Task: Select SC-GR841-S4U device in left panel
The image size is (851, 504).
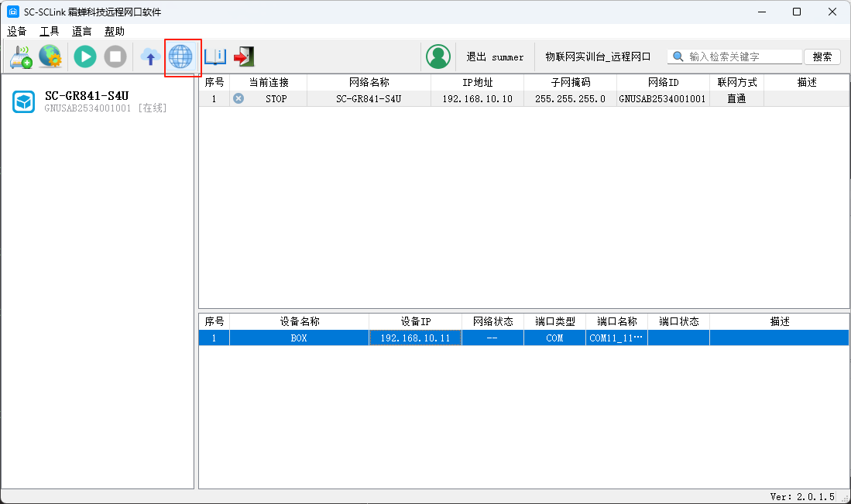Action: coord(85,101)
